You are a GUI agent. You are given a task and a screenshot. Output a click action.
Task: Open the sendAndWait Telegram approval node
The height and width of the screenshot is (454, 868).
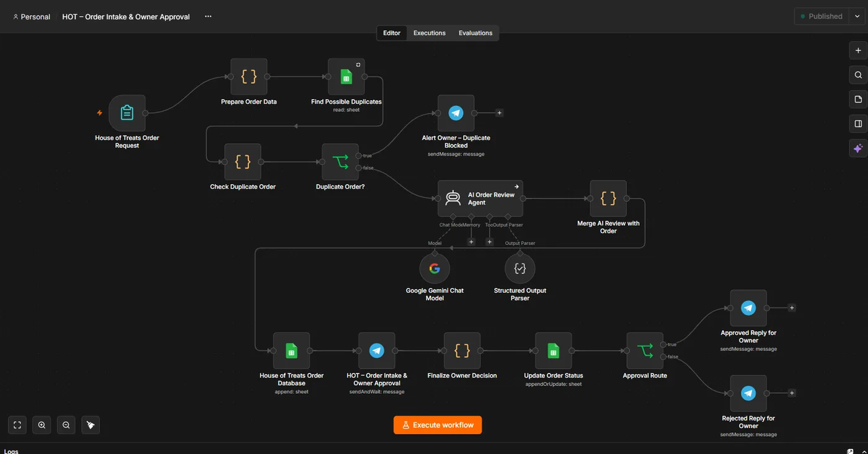click(x=376, y=351)
